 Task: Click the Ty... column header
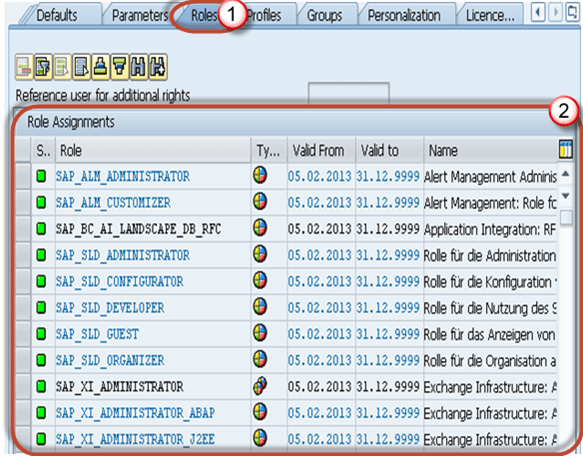(x=269, y=150)
